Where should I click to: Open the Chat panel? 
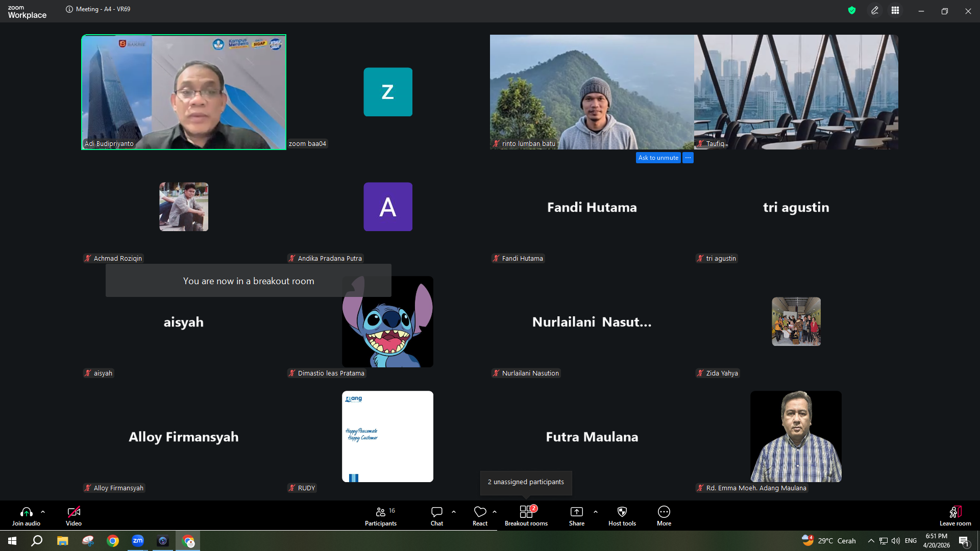pos(437,516)
